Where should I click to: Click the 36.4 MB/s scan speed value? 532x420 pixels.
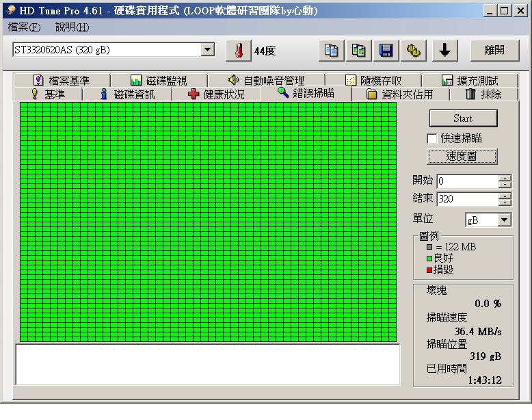click(x=478, y=331)
